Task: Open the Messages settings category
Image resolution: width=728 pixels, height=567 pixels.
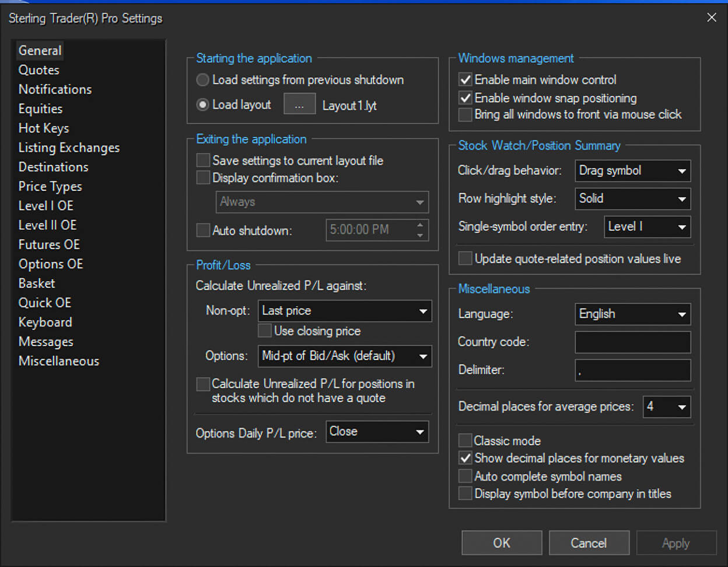Action: coord(46,342)
